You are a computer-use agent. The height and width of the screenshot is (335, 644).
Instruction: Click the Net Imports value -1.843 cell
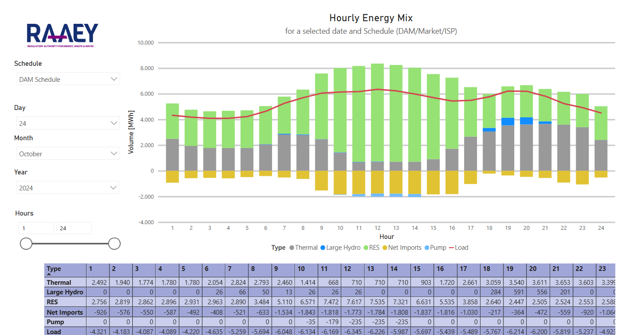306,312
